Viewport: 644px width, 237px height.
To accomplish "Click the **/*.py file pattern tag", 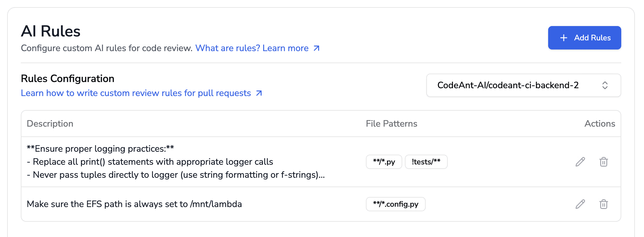I will point(384,162).
